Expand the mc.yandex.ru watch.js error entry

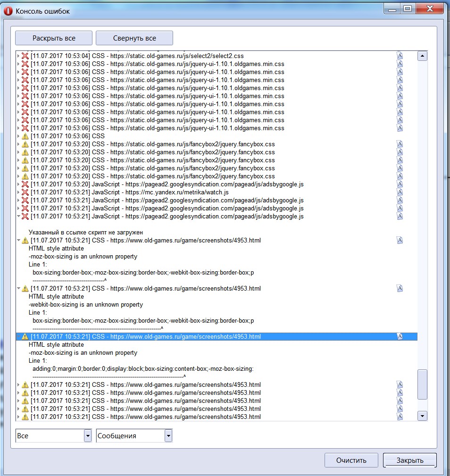pos(18,192)
